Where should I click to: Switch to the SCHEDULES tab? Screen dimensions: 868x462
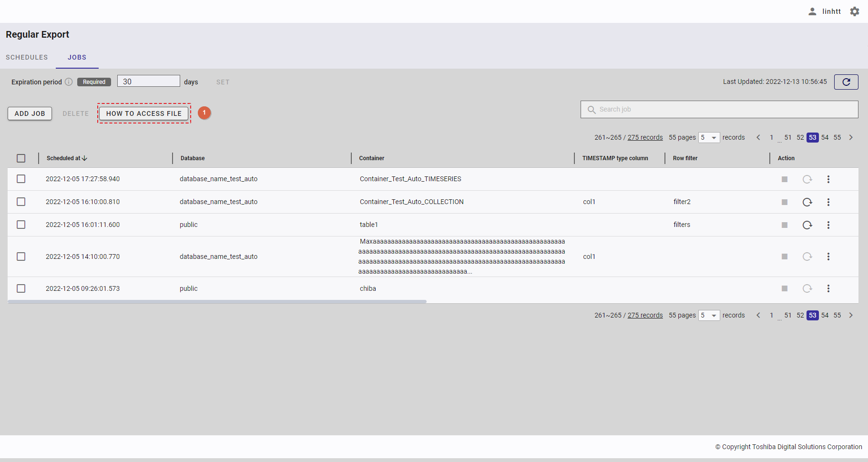(27, 57)
